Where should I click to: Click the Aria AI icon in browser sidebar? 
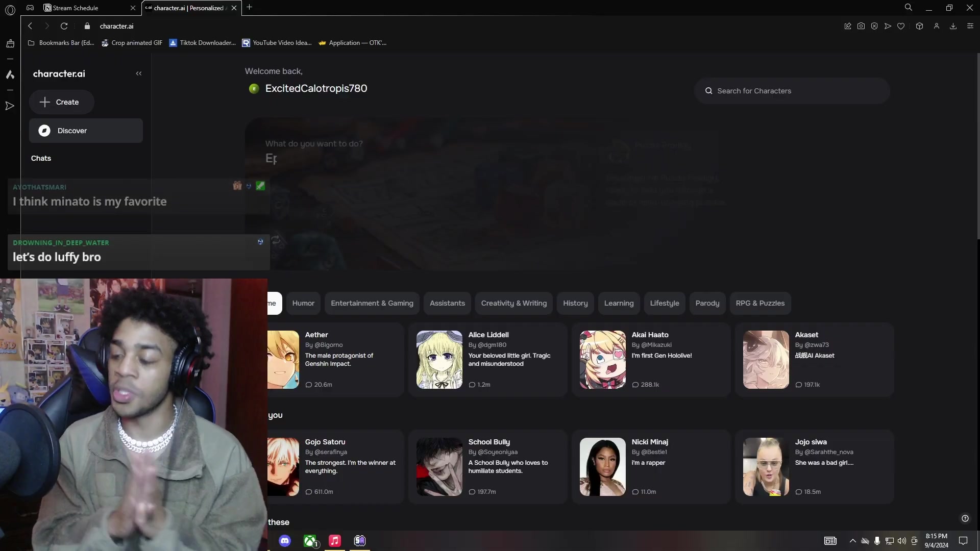(10, 74)
